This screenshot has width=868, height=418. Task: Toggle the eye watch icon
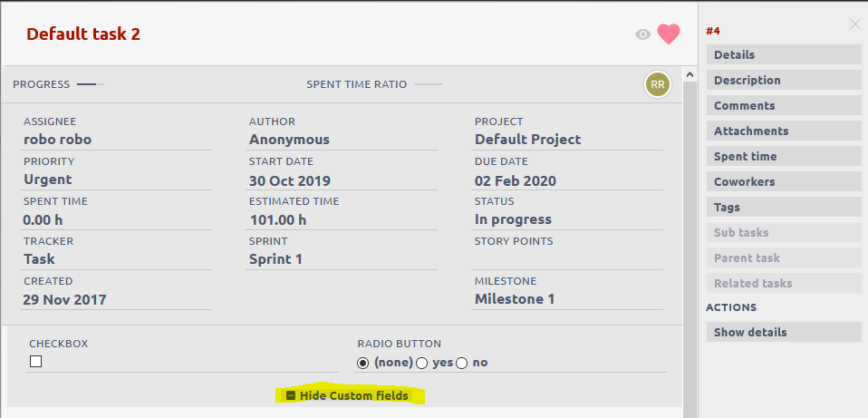(x=642, y=34)
